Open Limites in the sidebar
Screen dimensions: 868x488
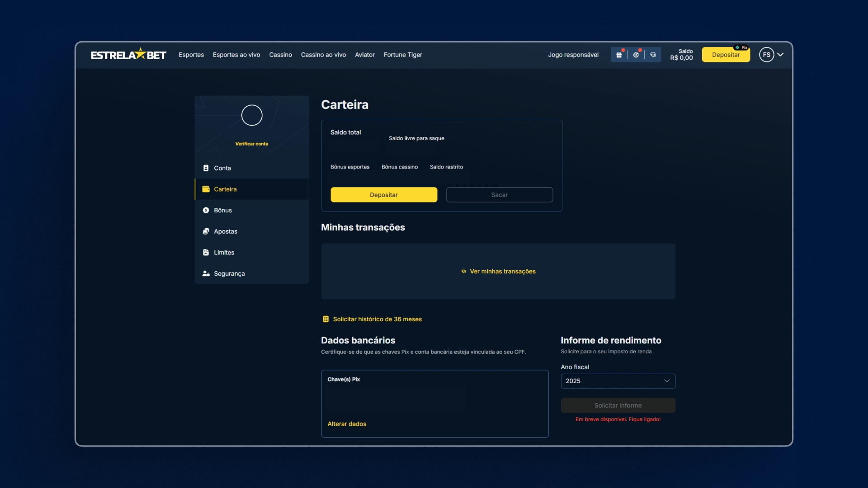(224, 253)
